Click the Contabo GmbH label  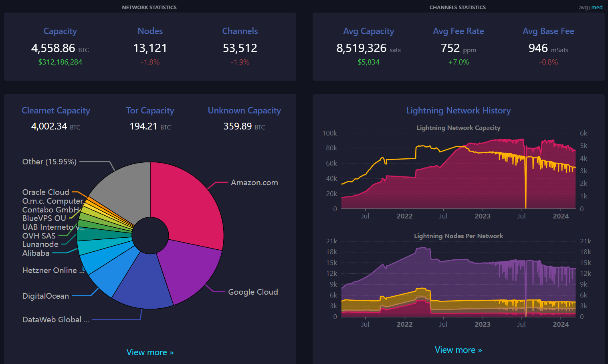[51, 210]
